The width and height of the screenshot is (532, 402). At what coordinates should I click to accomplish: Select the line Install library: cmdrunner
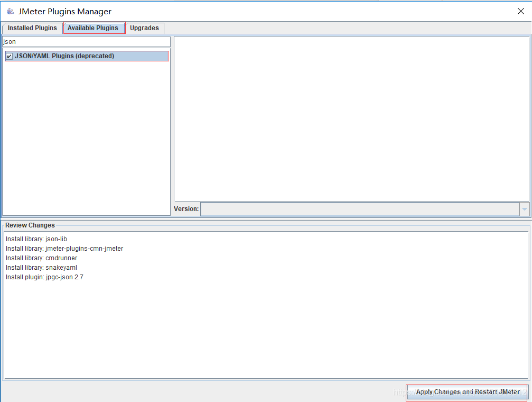(x=41, y=258)
